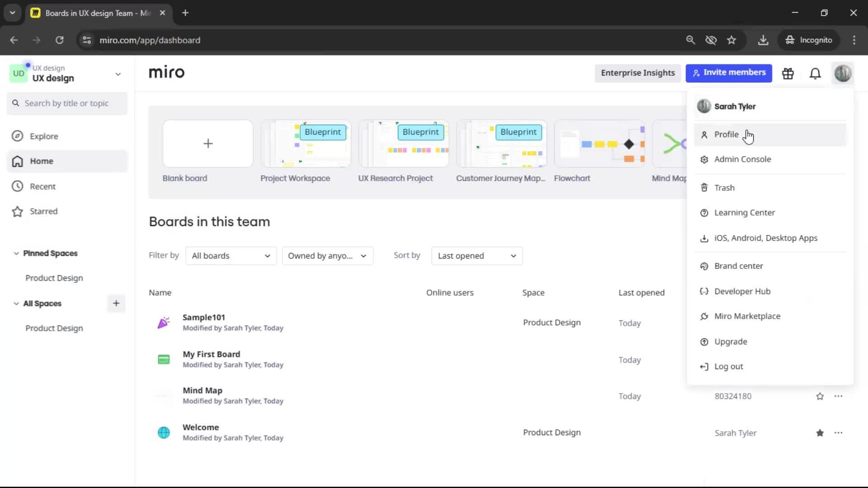Click the Recent clock icon
Image resolution: width=868 pixels, height=488 pixels.
(x=17, y=186)
